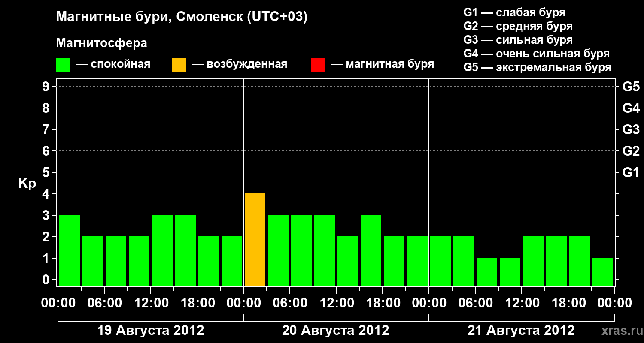The width and height of the screenshot is (644, 343).
Task: Click the 'G5 — экстремальная буря' line
Action: coord(538,67)
